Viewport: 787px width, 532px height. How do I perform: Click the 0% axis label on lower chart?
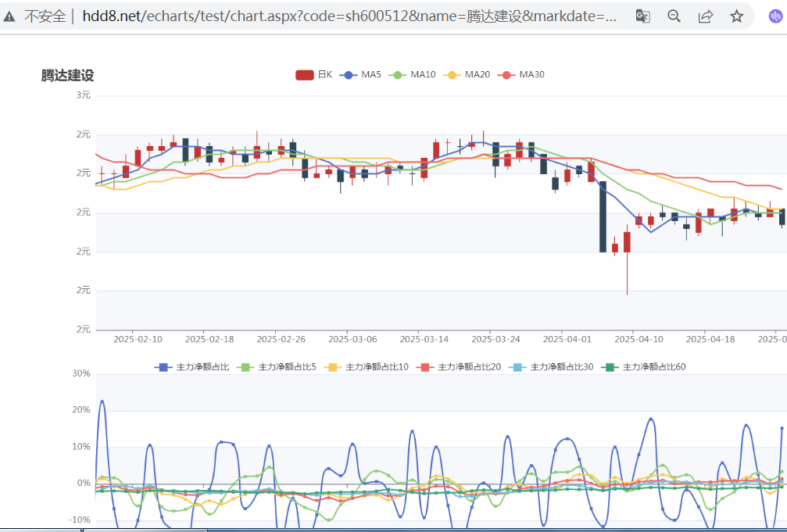click(x=84, y=484)
